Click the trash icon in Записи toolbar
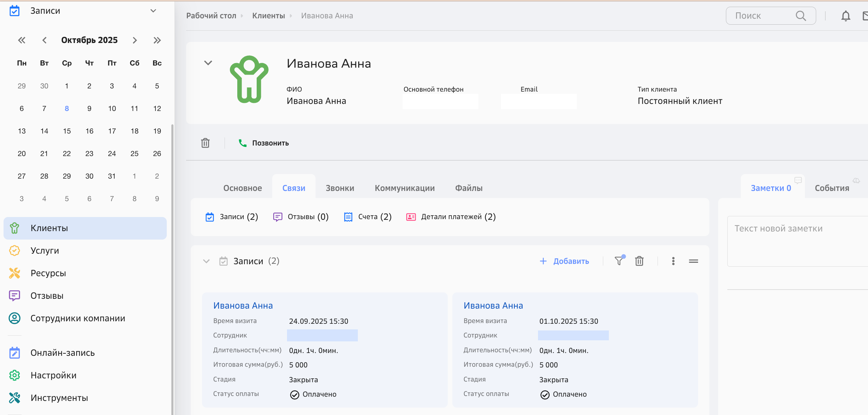868x415 pixels. (x=639, y=261)
